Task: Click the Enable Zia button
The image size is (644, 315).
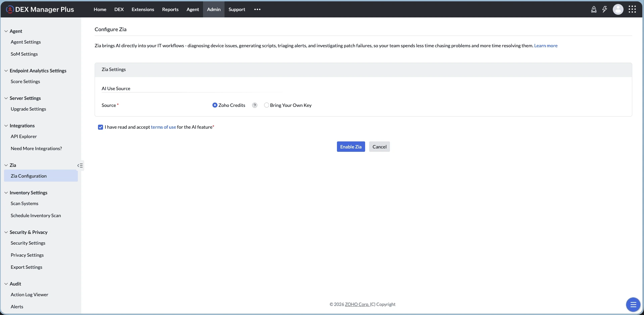Action: pos(351,147)
